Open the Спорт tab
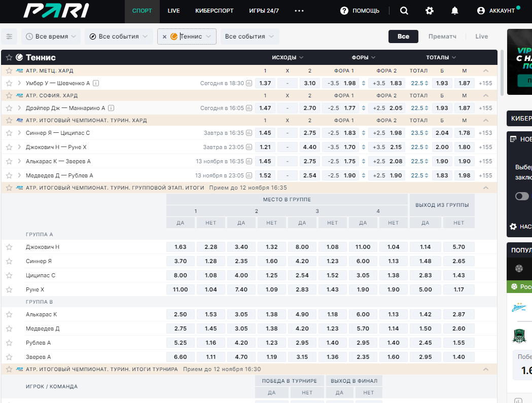Screen dimensions: 532x403 pyautogui.click(x=142, y=11)
